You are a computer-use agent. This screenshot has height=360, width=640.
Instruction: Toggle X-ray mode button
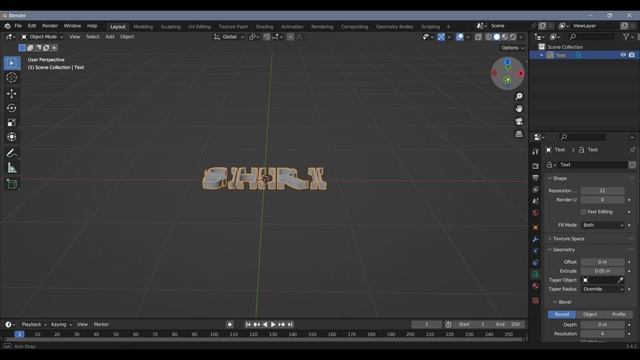tap(478, 37)
